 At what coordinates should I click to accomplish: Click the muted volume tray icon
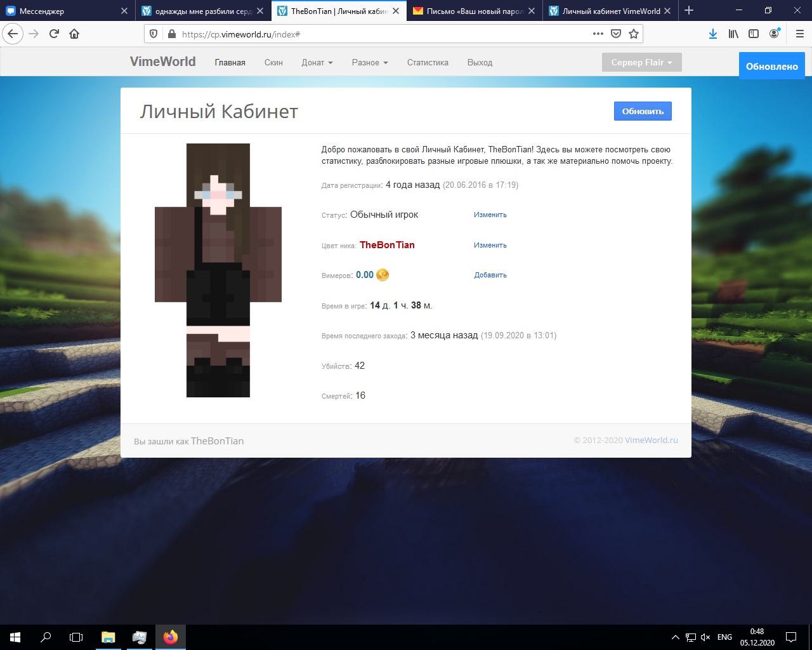click(705, 637)
